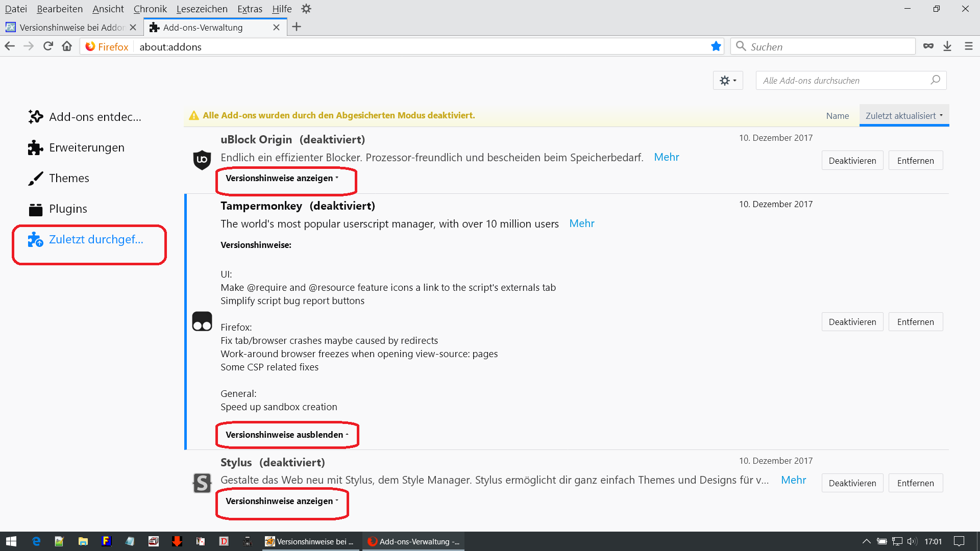Switch to Versionshinweise bei Addons tab
Image resolution: width=980 pixels, height=551 pixels.
click(x=71, y=28)
